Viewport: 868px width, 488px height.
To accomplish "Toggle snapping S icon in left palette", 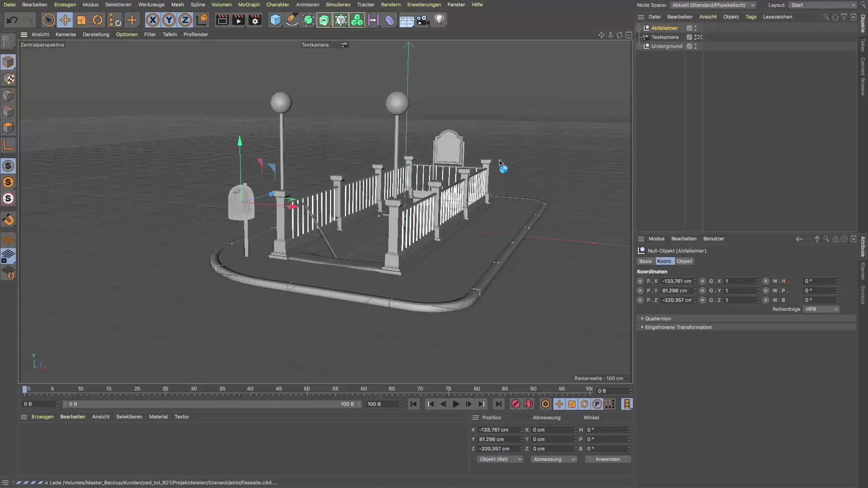I will coord(8,166).
